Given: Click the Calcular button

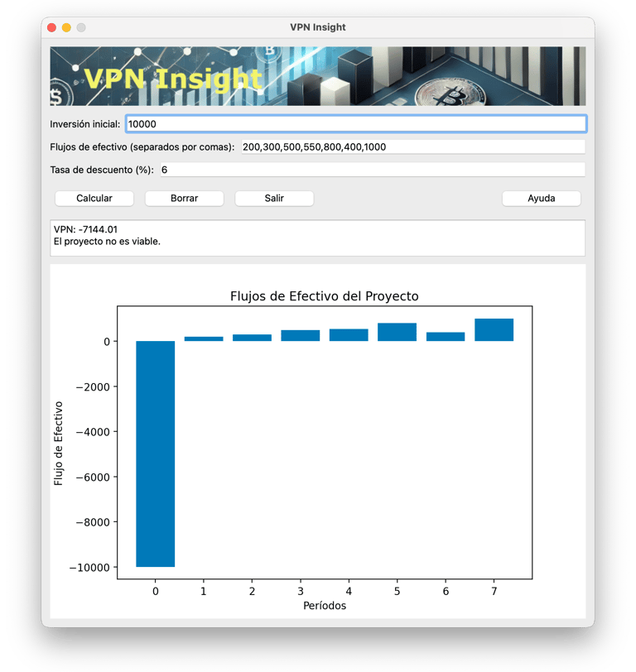Looking at the screenshot, I should pos(94,199).
